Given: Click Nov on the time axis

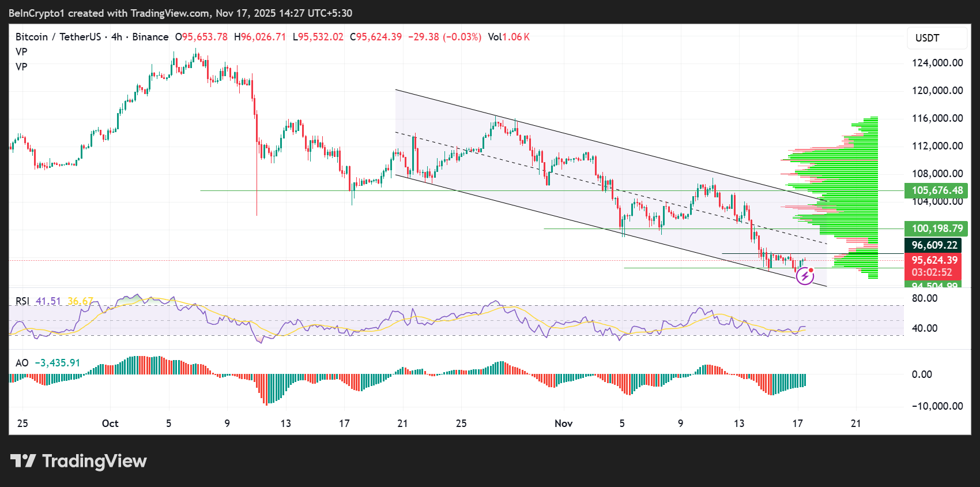Looking at the screenshot, I should 563,424.
